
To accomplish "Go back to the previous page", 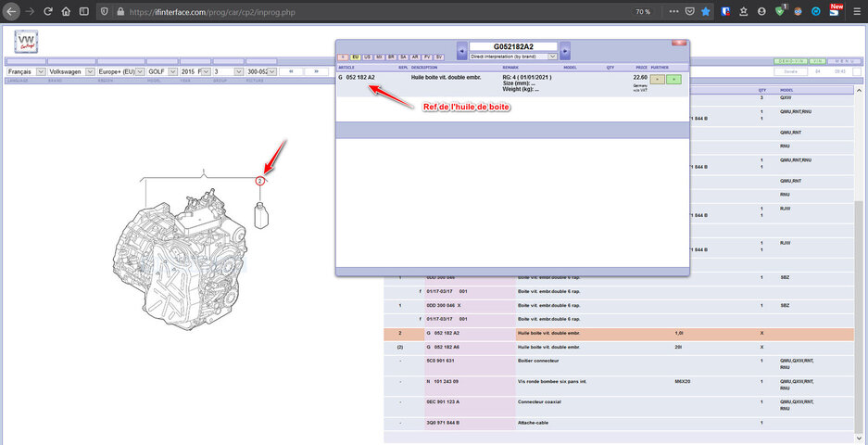I will (12, 11).
